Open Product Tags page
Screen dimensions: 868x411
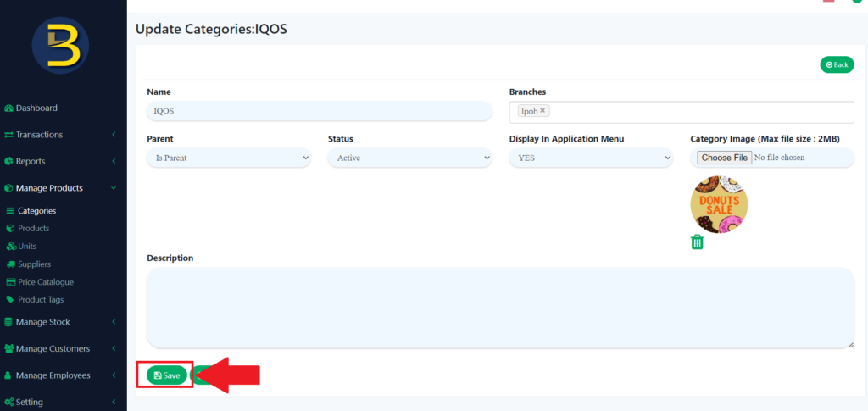coord(41,299)
